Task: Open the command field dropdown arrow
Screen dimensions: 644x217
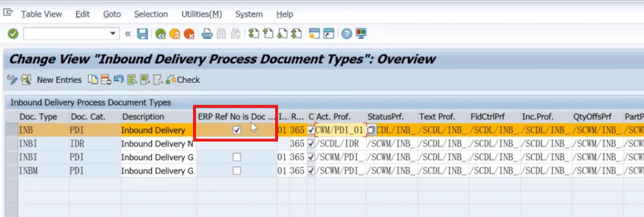Action: [x=114, y=34]
